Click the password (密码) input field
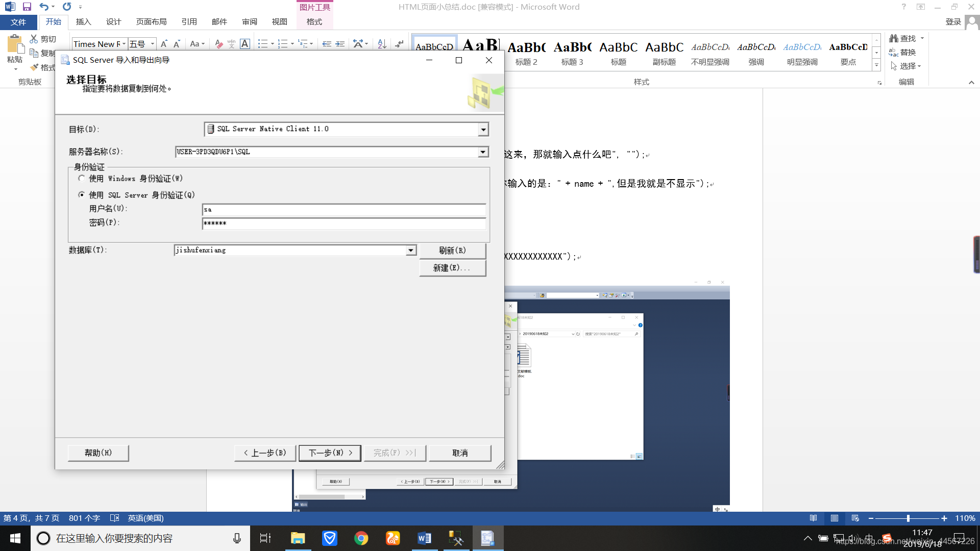The width and height of the screenshot is (980, 551). [x=344, y=223]
